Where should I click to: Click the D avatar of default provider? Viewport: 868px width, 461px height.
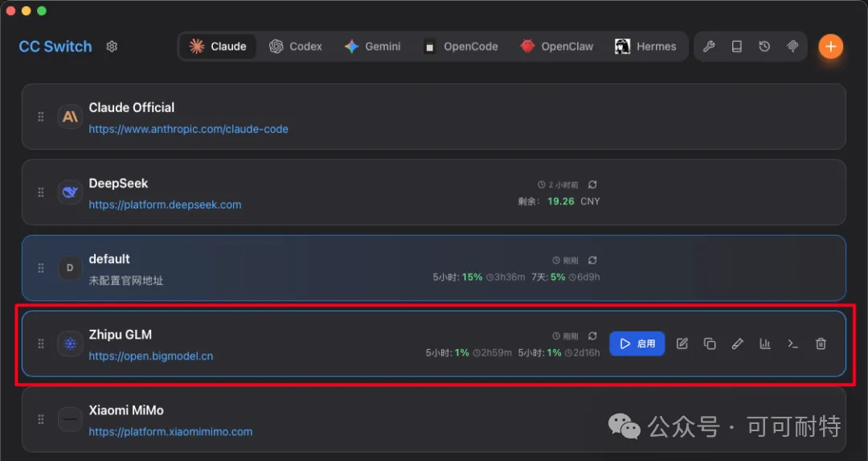coord(70,268)
